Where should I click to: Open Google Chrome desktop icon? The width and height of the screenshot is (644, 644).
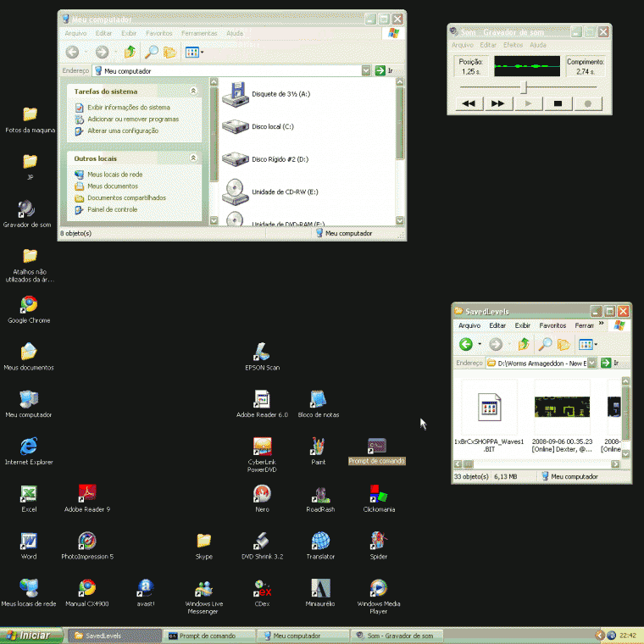point(29,309)
